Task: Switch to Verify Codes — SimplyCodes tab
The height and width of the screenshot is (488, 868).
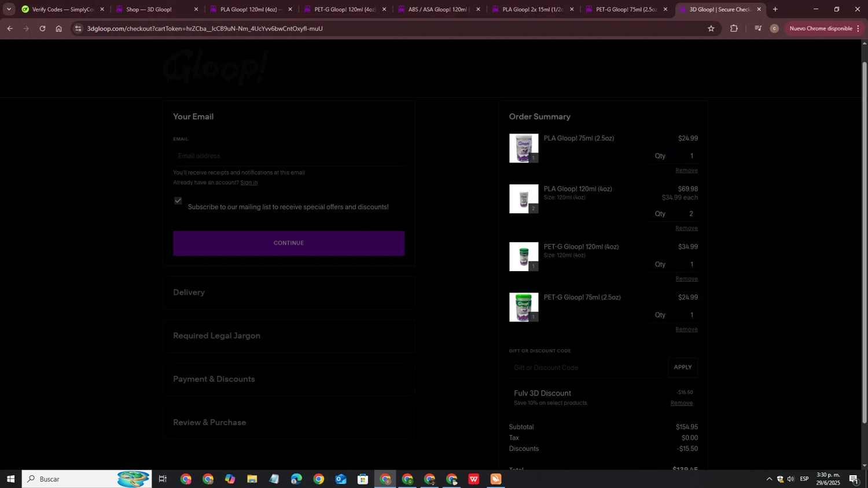Action: 62,9
